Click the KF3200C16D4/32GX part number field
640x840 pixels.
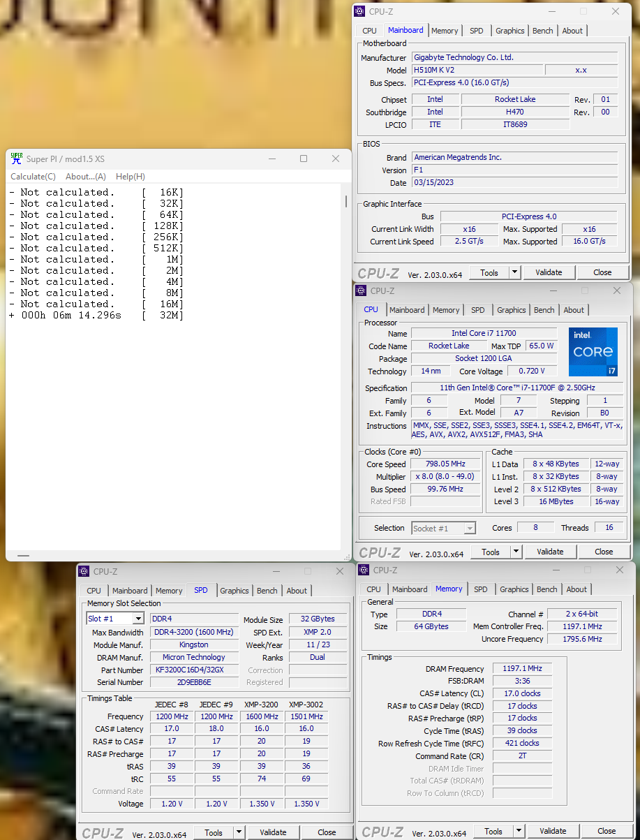pos(194,670)
